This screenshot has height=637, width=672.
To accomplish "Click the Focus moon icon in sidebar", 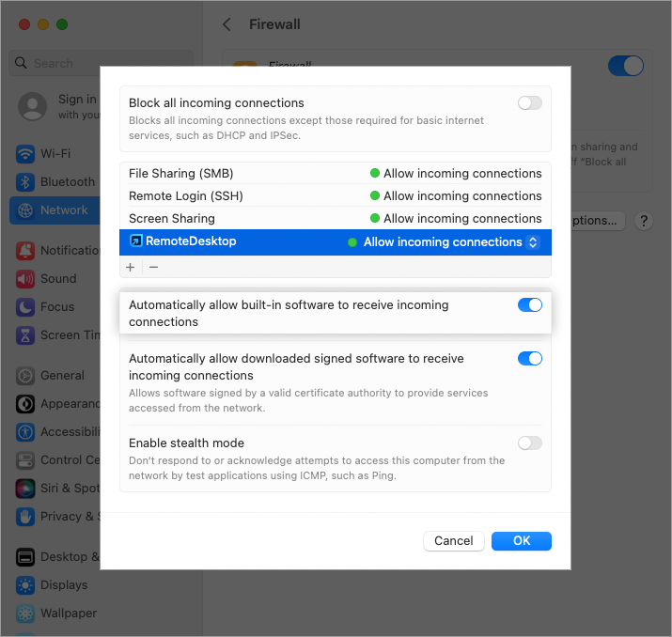I will pos(25,307).
